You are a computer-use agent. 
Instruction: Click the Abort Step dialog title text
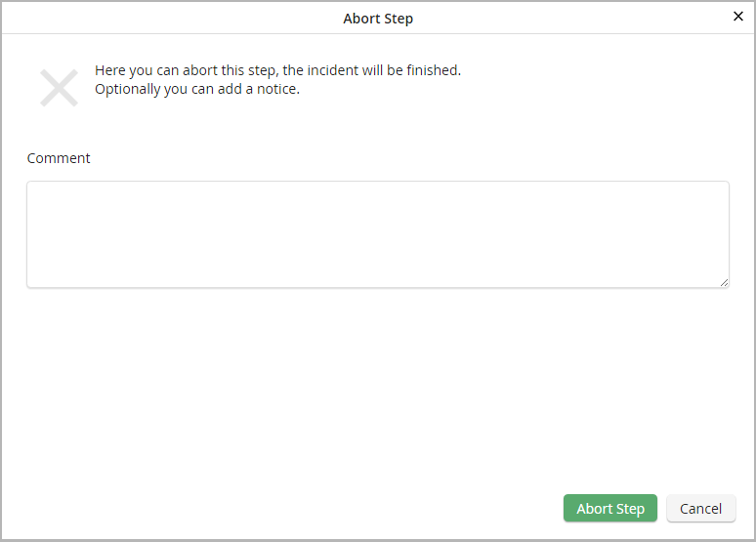[378, 19]
